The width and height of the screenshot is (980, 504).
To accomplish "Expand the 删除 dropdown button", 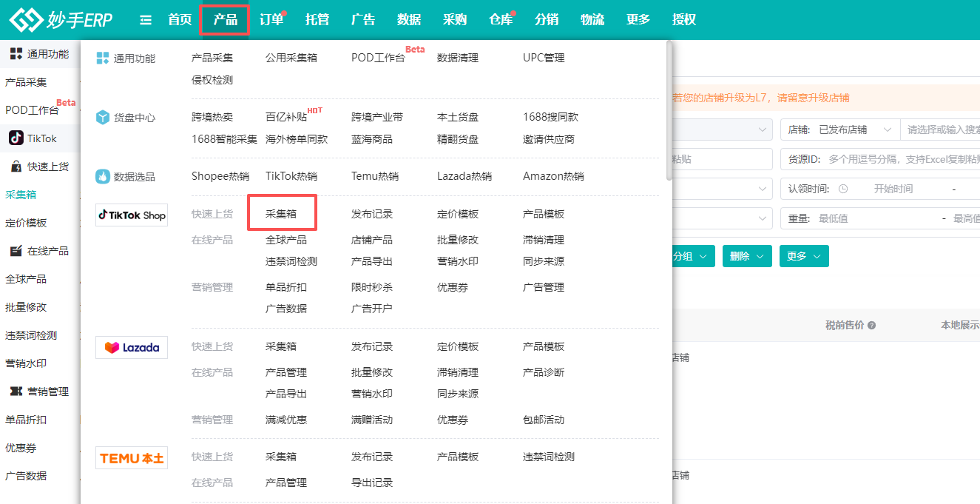I will pyautogui.click(x=747, y=256).
